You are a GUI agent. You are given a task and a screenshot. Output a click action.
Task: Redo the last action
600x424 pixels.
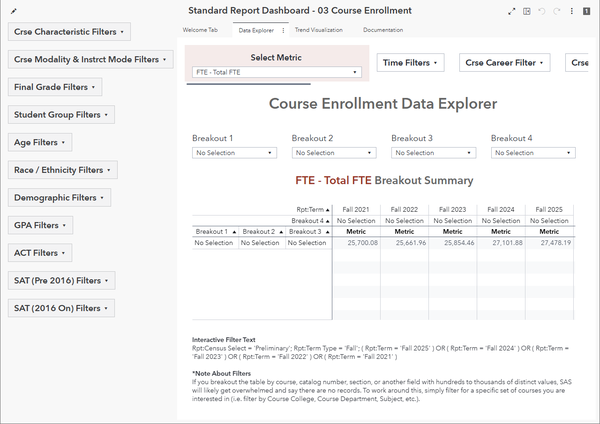tap(556, 11)
